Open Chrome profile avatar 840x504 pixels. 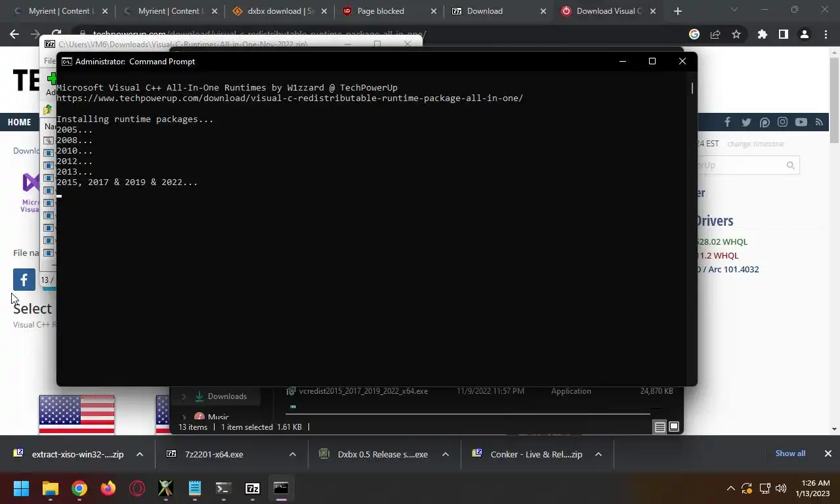805,34
